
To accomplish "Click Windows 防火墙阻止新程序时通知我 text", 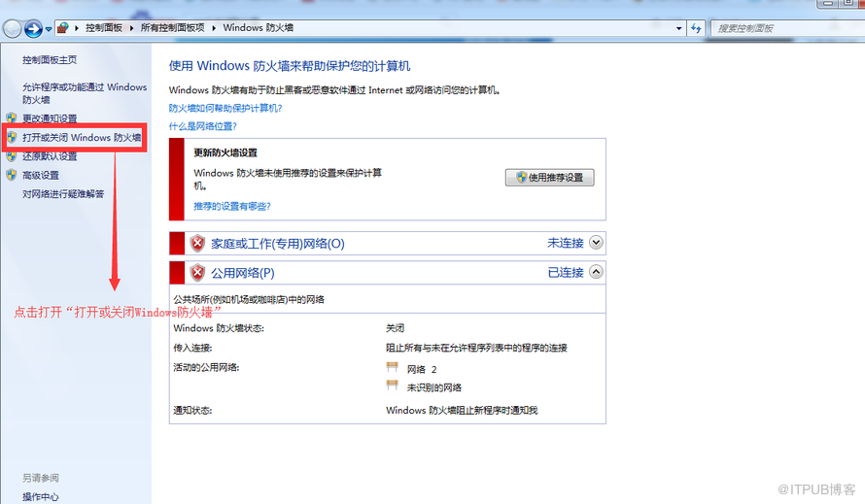I will [x=462, y=410].
